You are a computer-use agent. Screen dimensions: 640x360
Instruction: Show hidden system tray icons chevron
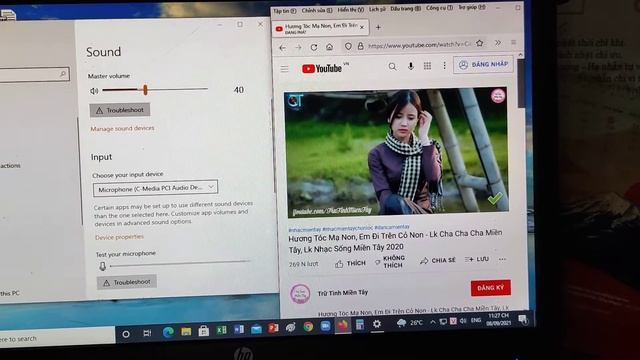433,322
